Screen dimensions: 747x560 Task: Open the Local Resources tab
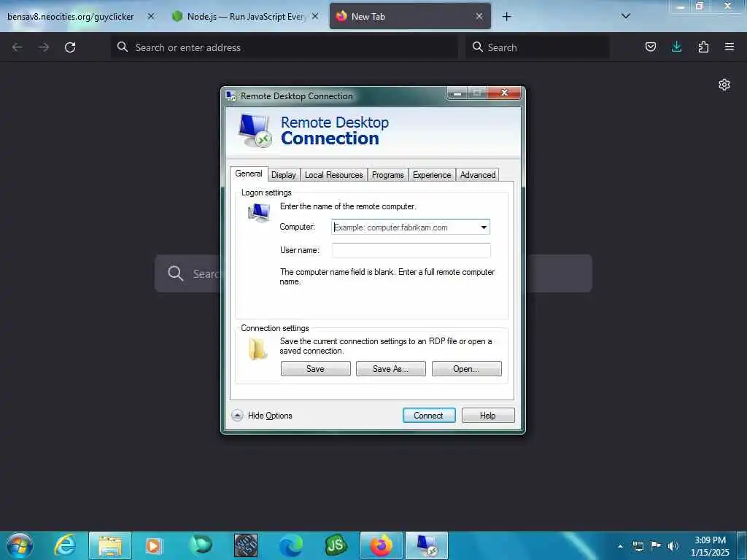pyautogui.click(x=333, y=175)
